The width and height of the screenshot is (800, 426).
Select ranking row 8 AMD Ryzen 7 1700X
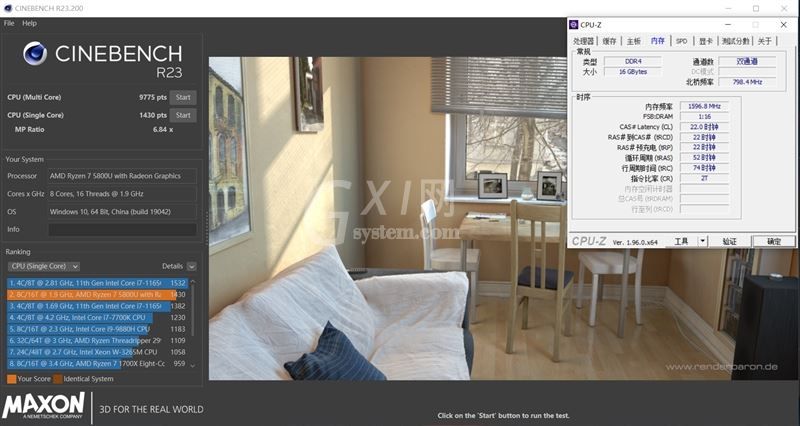coord(97,364)
